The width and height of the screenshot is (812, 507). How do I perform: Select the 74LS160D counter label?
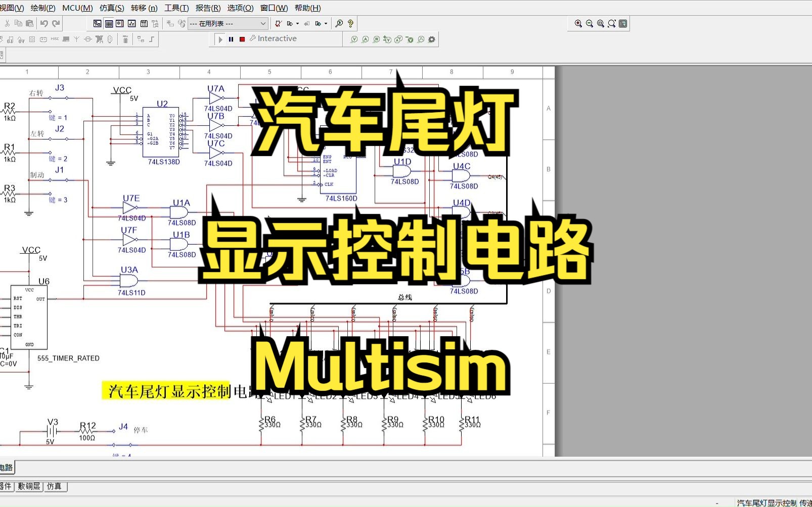point(341,198)
